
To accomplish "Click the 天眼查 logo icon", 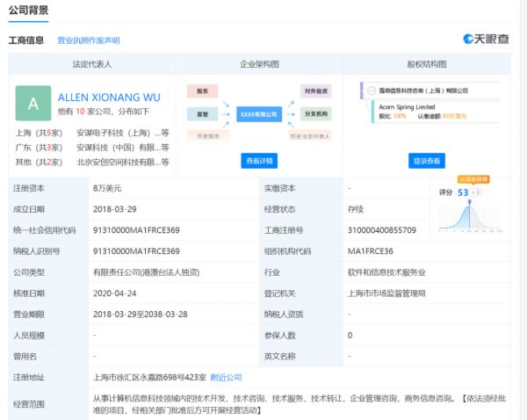I will pos(468,40).
